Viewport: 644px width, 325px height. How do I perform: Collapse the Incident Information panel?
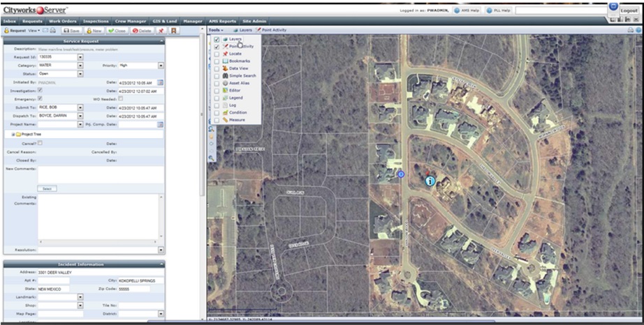(161, 264)
